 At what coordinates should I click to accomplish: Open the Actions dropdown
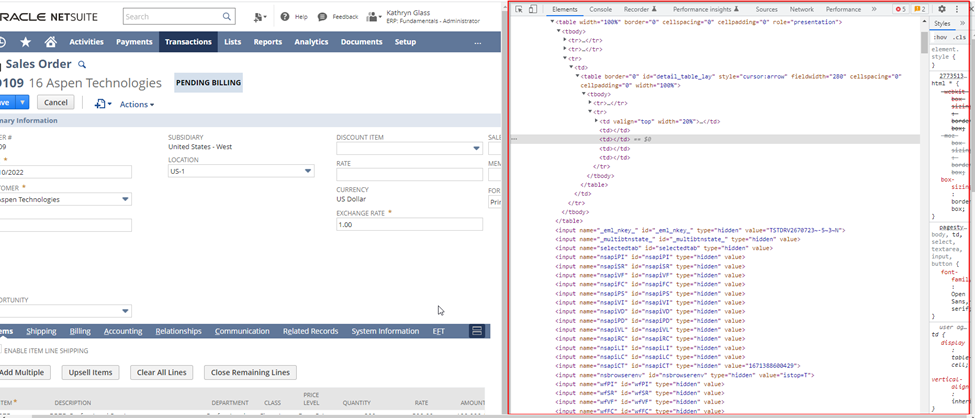tap(137, 104)
